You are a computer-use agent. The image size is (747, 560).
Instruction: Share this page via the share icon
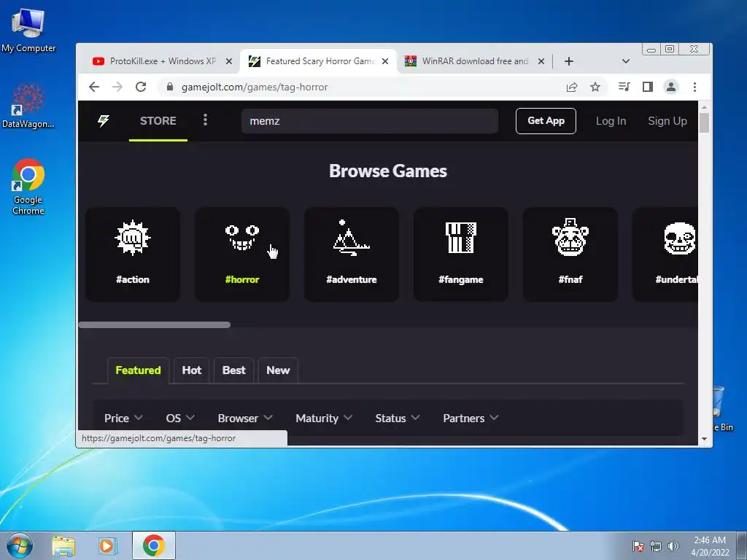click(572, 87)
